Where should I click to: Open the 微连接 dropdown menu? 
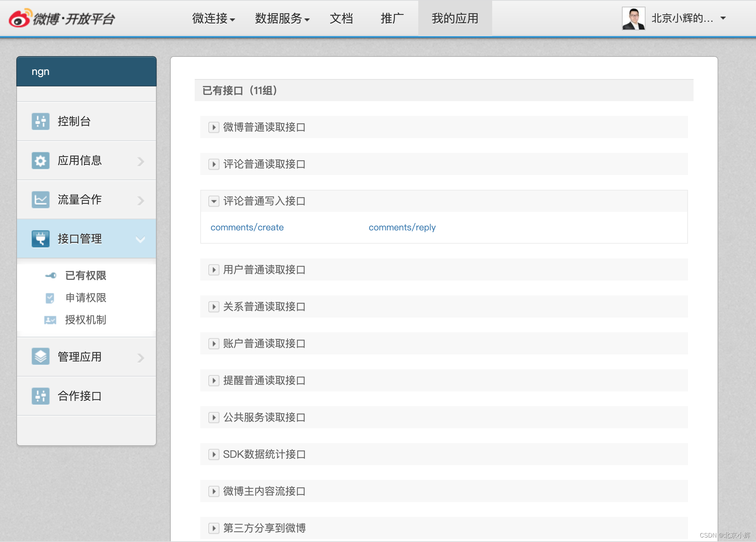(x=214, y=18)
